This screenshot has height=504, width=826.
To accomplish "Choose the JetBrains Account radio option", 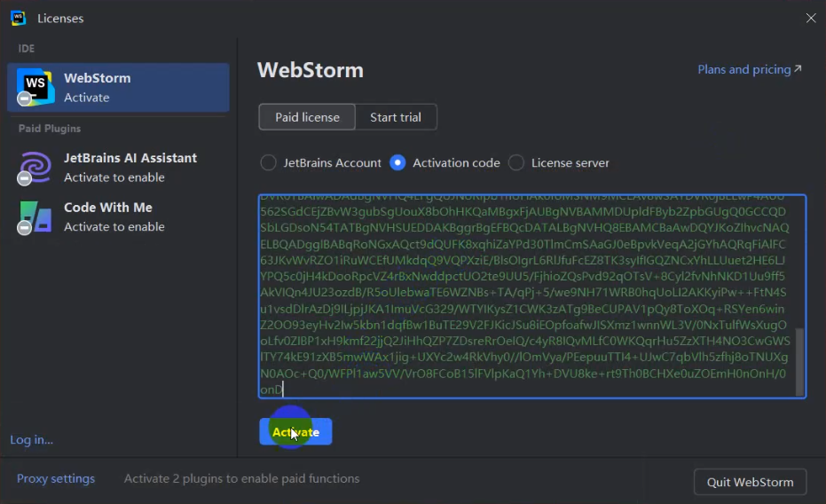I will (x=321, y=162).
